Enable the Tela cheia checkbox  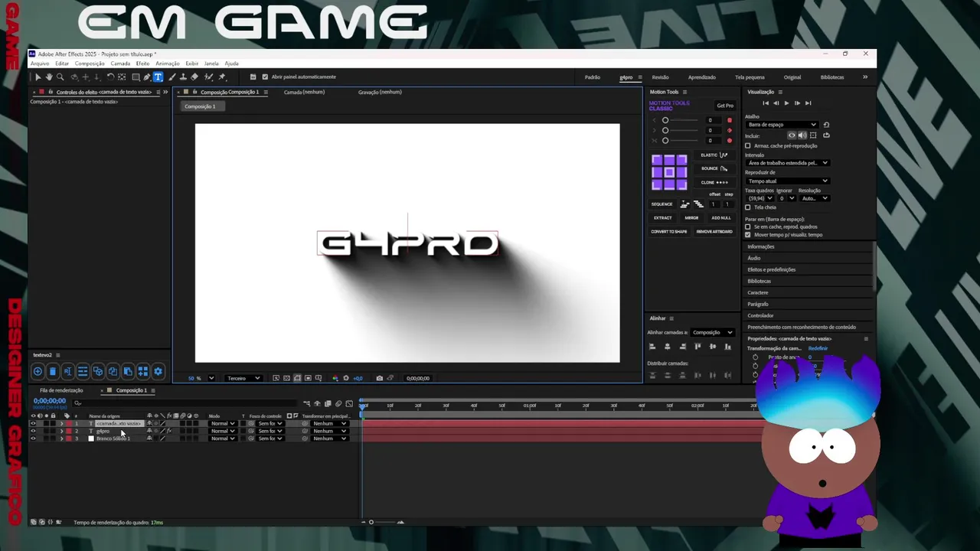748,207
